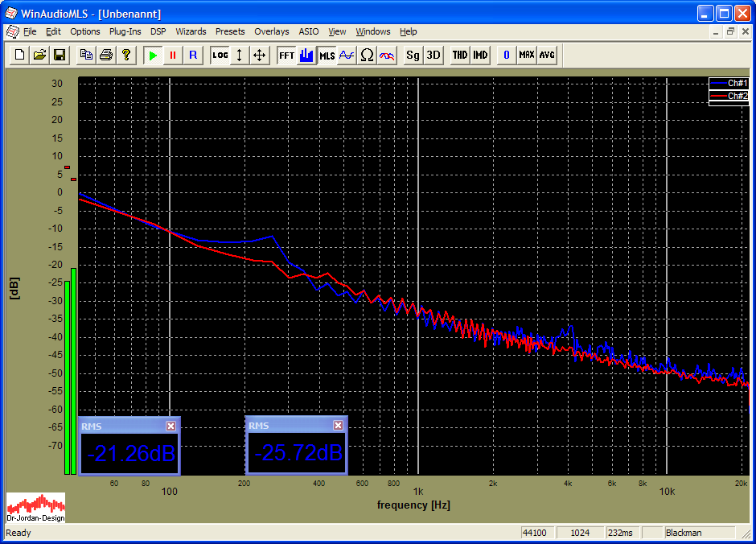
Task: Toggle the LOG axis scale button
Action: pos(220,55)
